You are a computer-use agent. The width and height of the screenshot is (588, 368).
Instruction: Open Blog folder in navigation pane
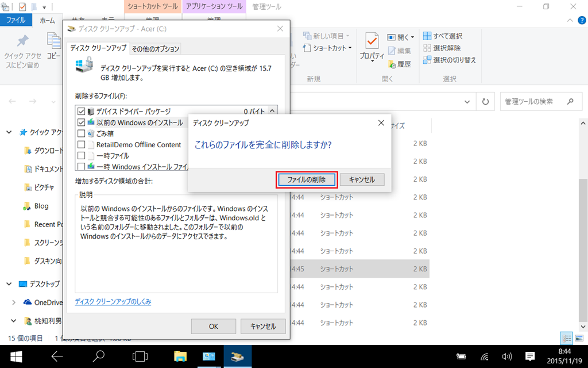(x=36, y=206)
